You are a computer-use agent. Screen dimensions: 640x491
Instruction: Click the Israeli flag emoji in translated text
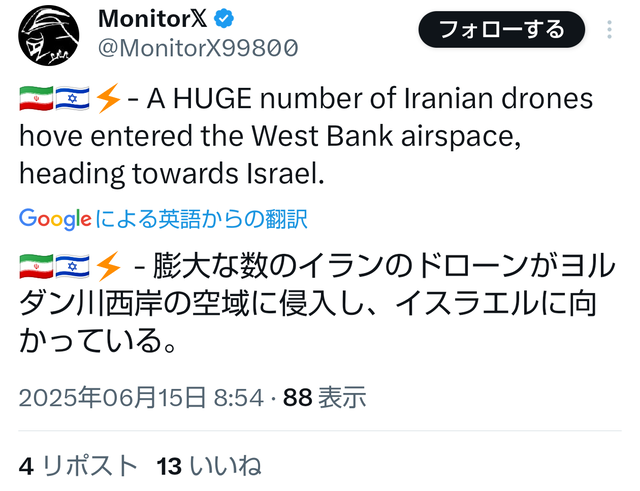pos(72,267)
